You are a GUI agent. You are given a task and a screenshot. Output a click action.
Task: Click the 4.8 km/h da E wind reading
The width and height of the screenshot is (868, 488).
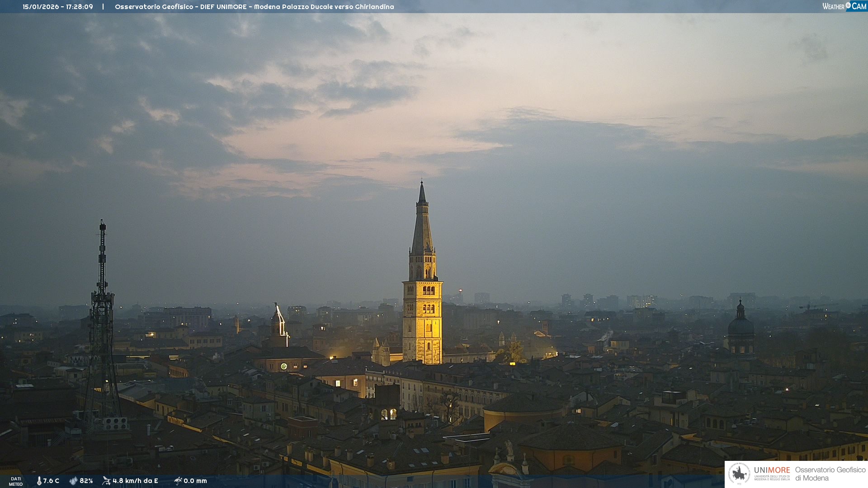click(x=135, y=481)
